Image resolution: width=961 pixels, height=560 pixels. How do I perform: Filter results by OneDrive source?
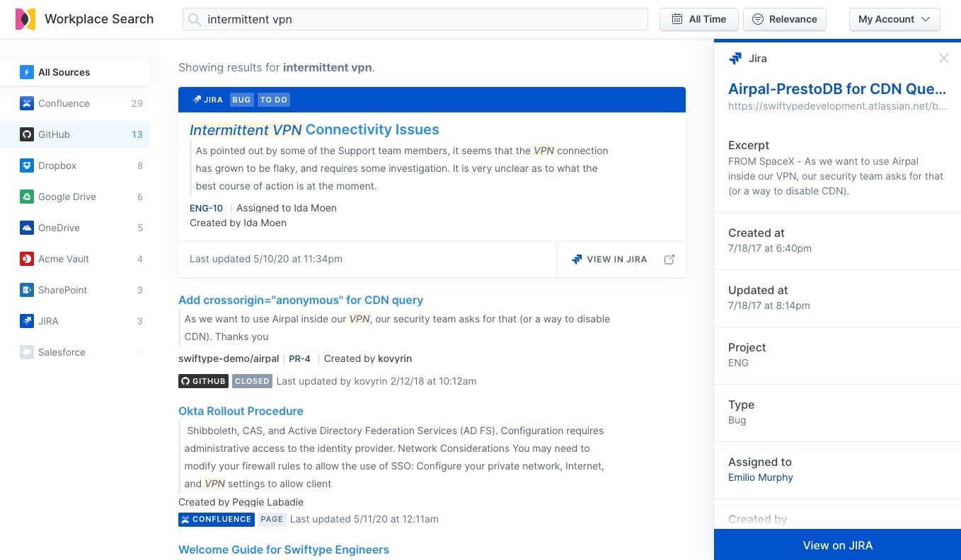75,228
